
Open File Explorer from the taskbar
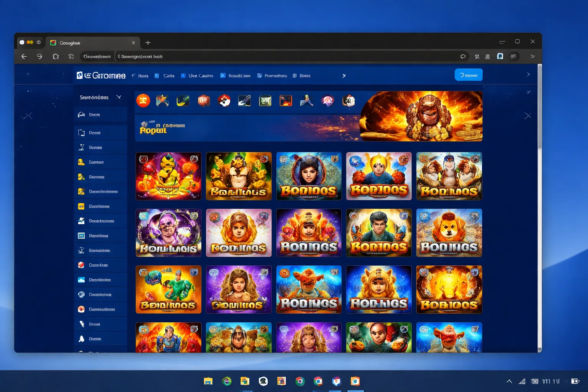208,381
